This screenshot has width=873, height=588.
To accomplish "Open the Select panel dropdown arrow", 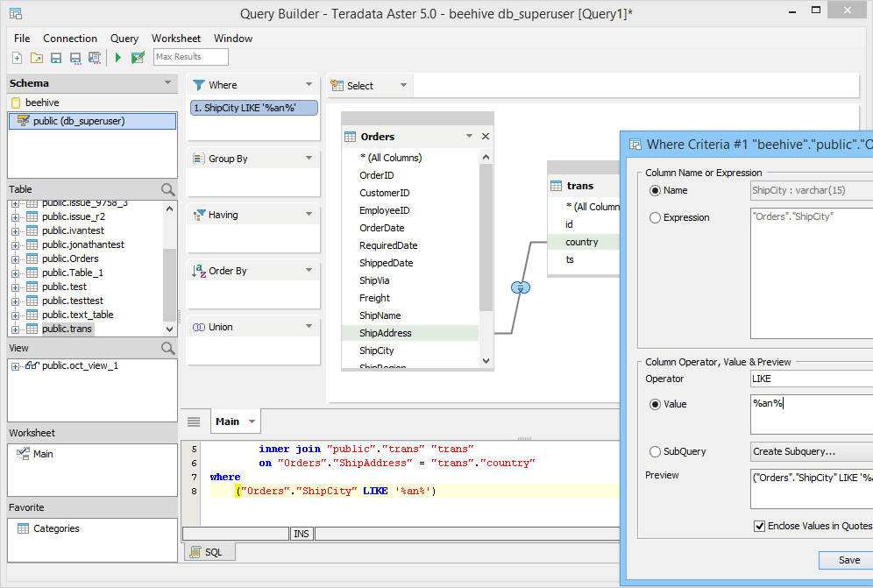I will point(404,85).
